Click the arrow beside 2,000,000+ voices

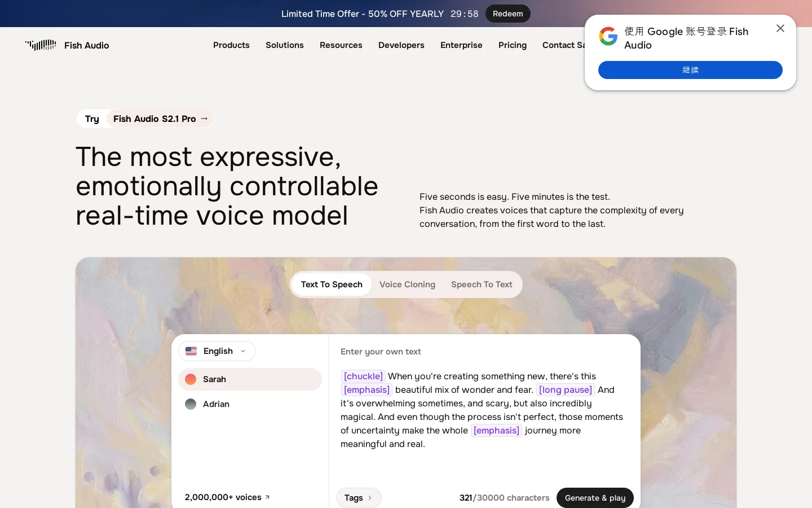267,497
